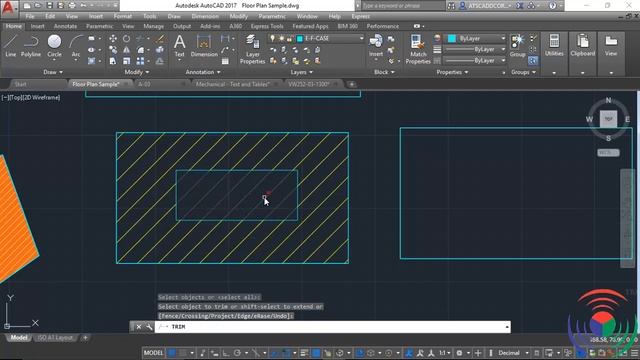
Task: Open the ByLayer linetype dropdown
Action: point(475,60)
